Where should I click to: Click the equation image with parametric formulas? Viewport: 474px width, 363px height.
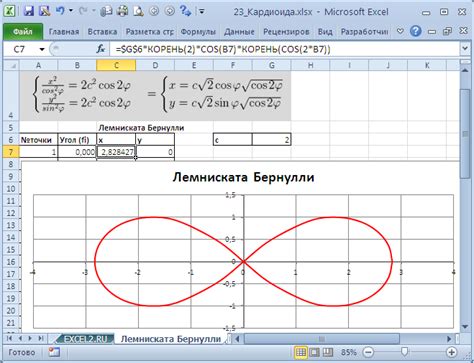[x=155, y=96]
